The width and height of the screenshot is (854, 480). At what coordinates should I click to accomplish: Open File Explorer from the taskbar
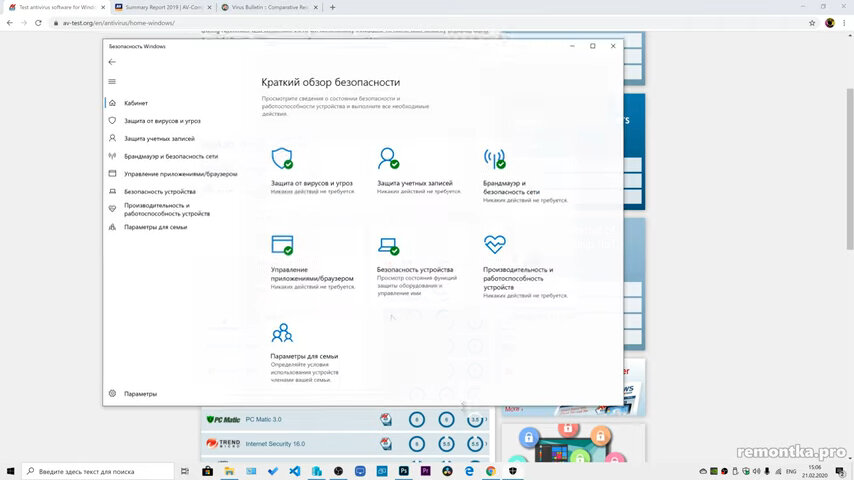(x=229, y=471)
